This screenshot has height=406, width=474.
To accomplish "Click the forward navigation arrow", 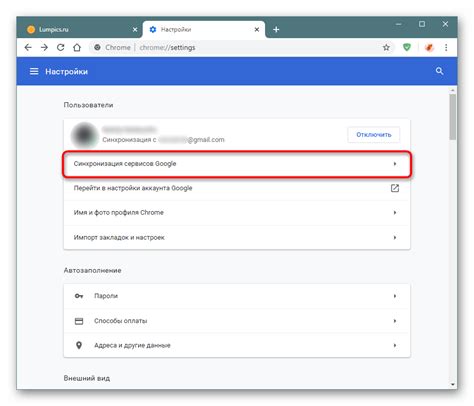I will [x=44, y=48].
